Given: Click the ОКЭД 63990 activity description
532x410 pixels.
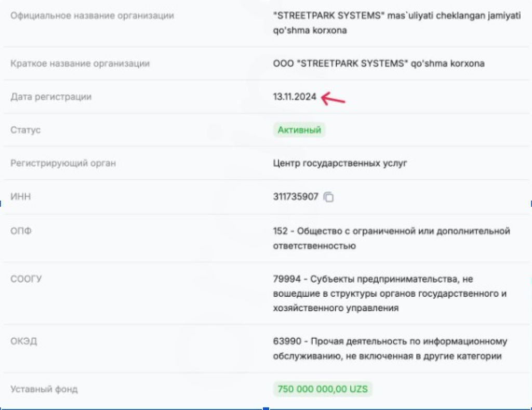Looking at the screenshot, I should [x=390, y=349].
